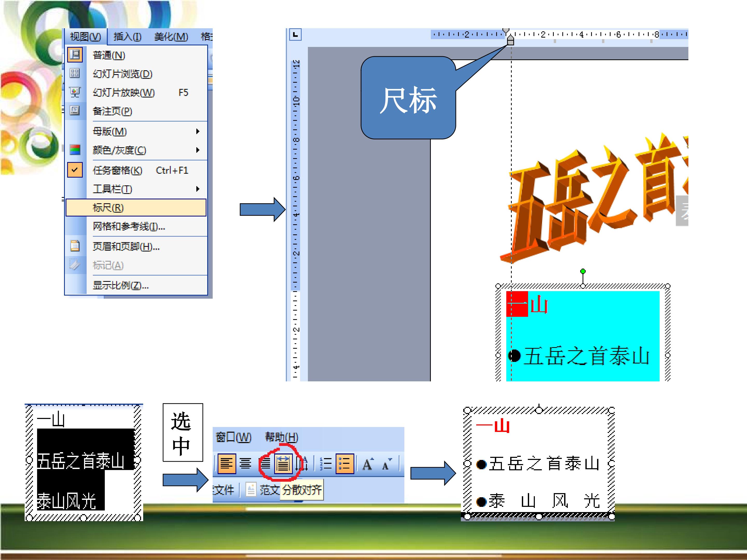Open the 插入(I) menu
Image resolution: width=747 pixels, height=560 pixels.
coord(127,37)
